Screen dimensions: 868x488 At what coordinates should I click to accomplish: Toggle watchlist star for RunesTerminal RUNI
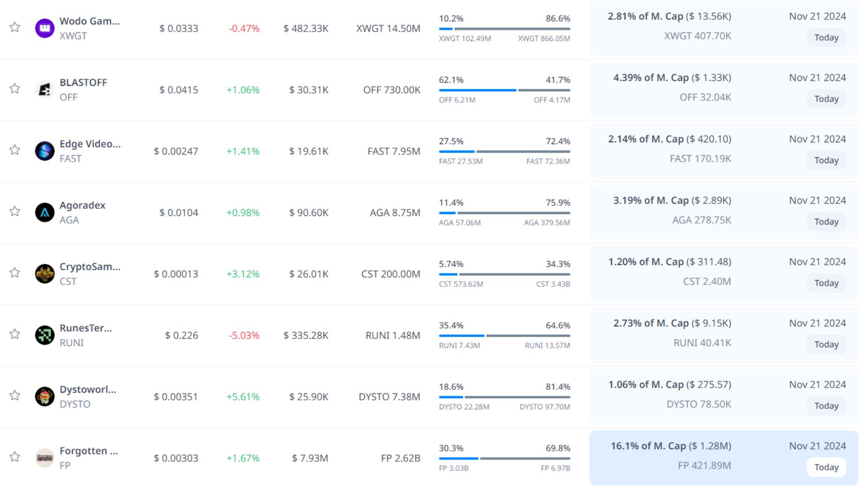click(x=15, y=334)
